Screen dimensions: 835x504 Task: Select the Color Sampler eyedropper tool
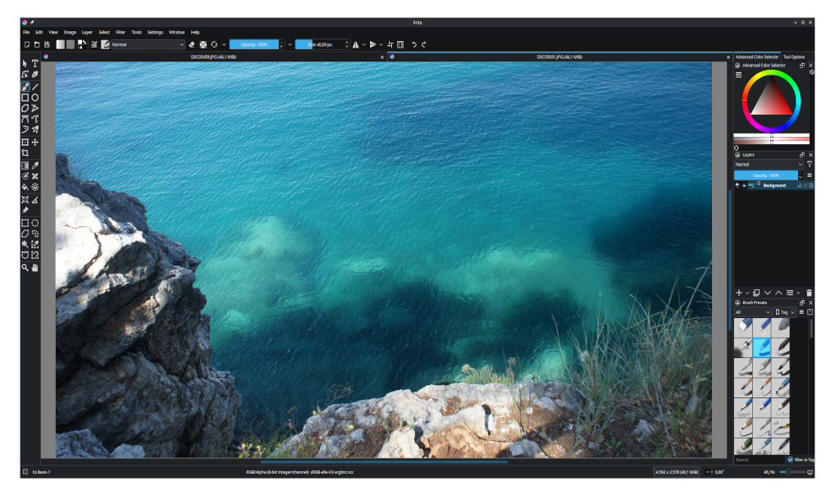[x=35, y=165]
